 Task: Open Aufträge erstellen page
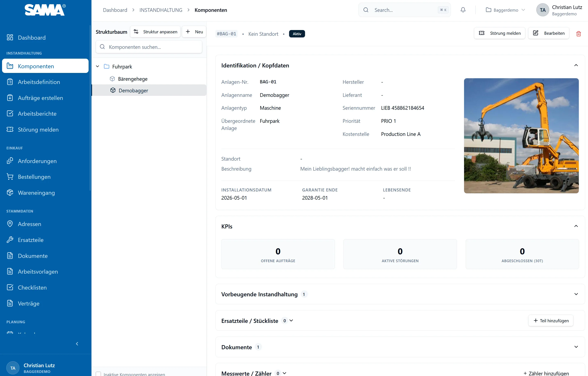tap(45, 98)
